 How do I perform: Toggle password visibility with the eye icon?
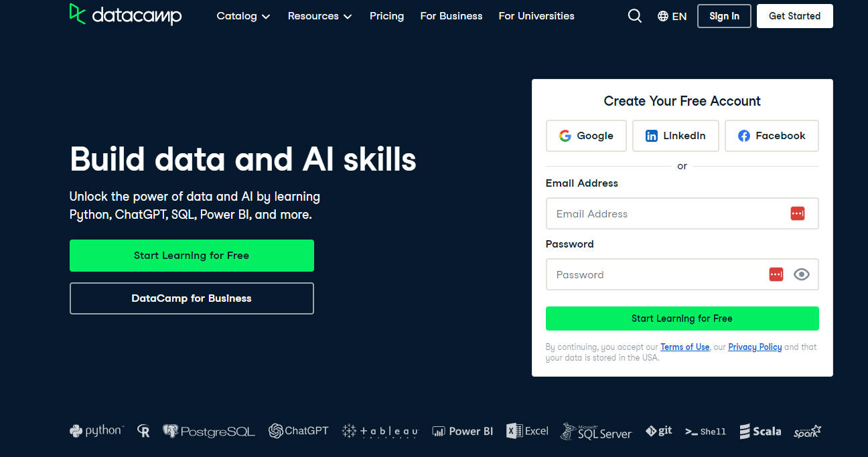[802, 274]
